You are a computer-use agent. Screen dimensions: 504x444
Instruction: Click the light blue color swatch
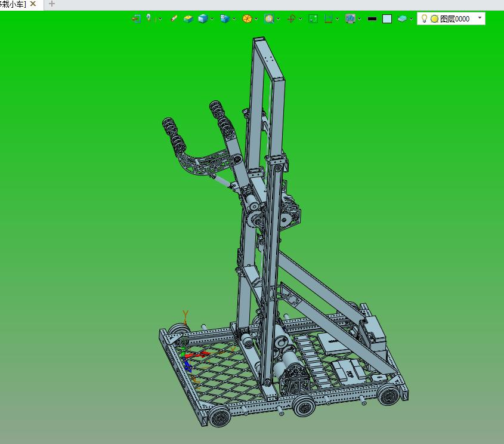(x=387, y=19)
